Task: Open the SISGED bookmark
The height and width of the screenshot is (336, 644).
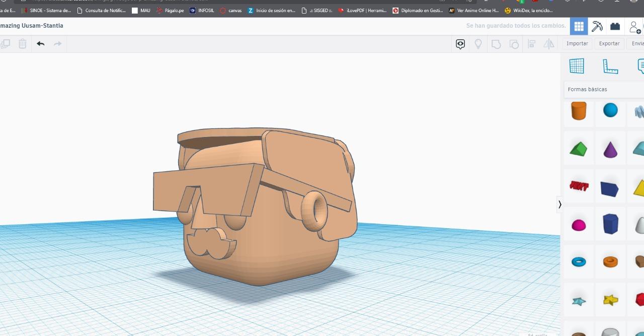Action: tap(317, 10)
